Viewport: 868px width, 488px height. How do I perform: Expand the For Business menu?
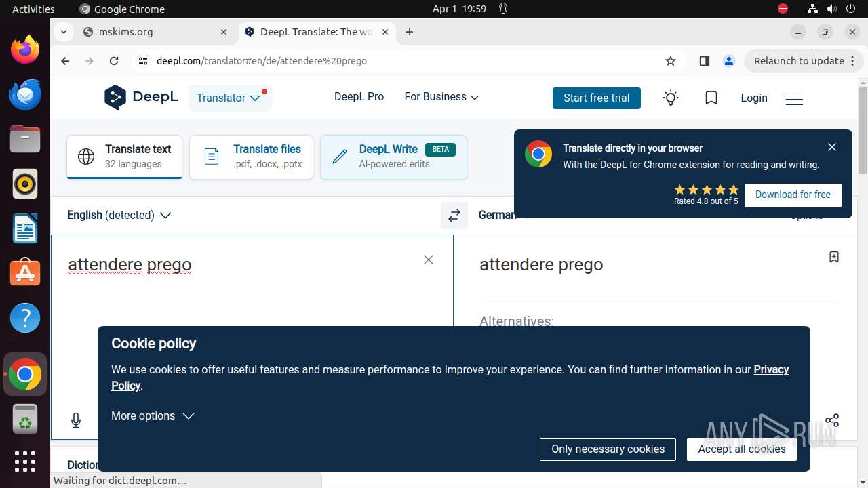[x=441, y=97]
